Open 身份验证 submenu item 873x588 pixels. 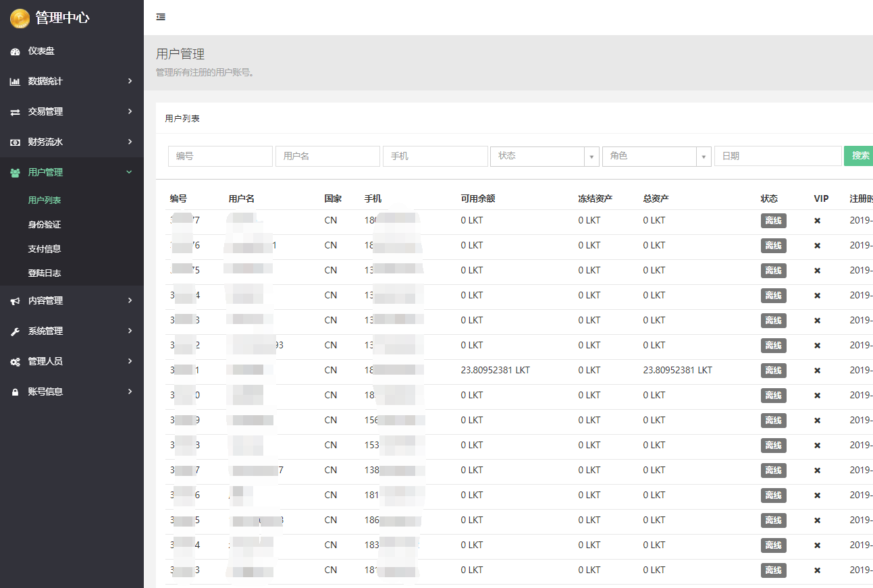point(45,225)
